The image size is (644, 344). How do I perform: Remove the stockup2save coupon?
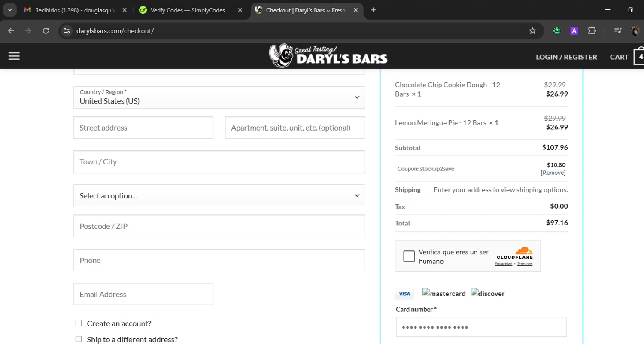click(553, 173)
